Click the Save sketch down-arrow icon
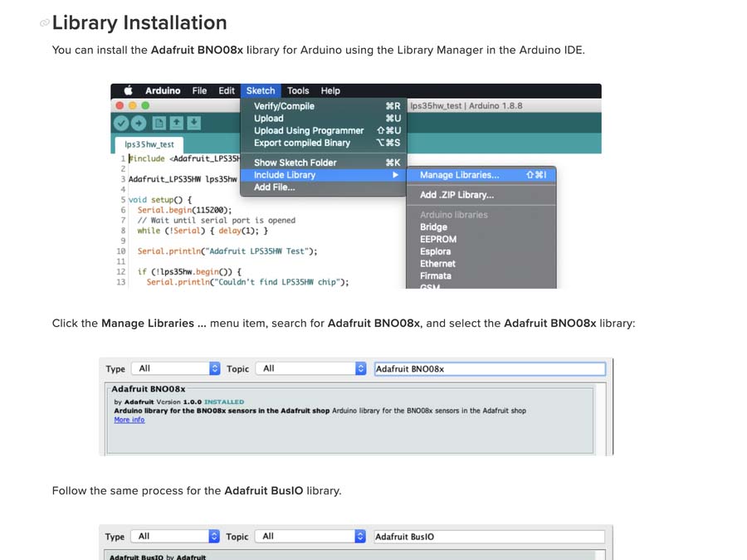The height and width of the screenshot is (560, 747). pos(194,124)
